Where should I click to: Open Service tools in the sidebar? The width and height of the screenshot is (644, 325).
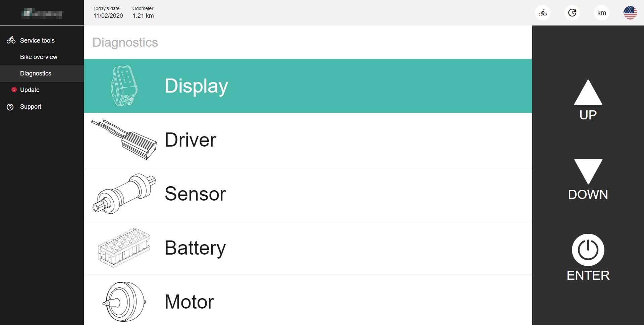tap(37, 41)
